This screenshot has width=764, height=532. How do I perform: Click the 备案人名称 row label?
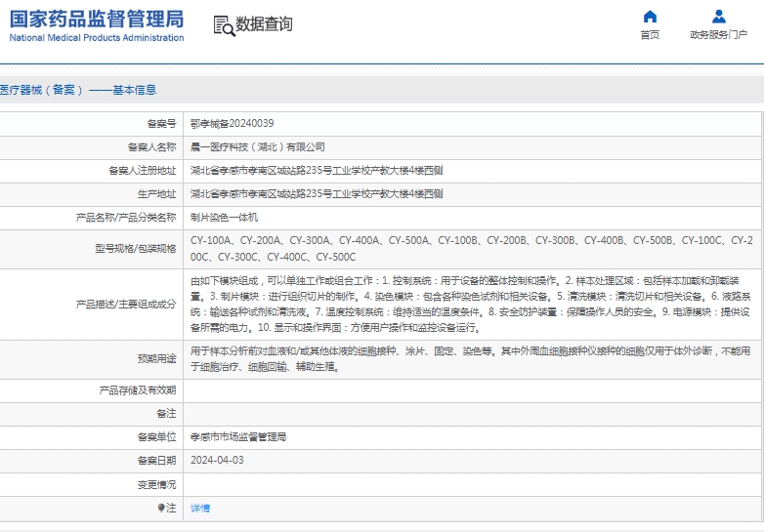tap(152, 147)
